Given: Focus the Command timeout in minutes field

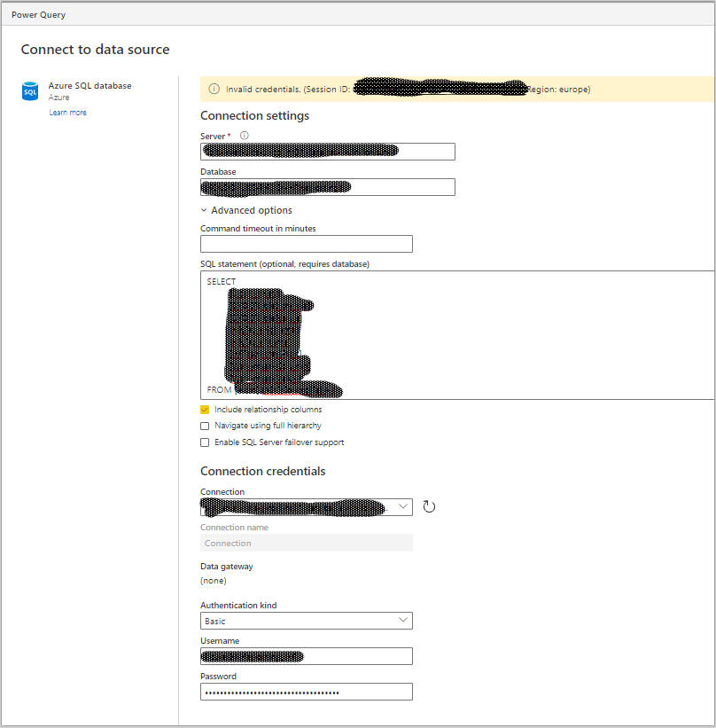Looking at the screenshot, I should click(307, 244).
